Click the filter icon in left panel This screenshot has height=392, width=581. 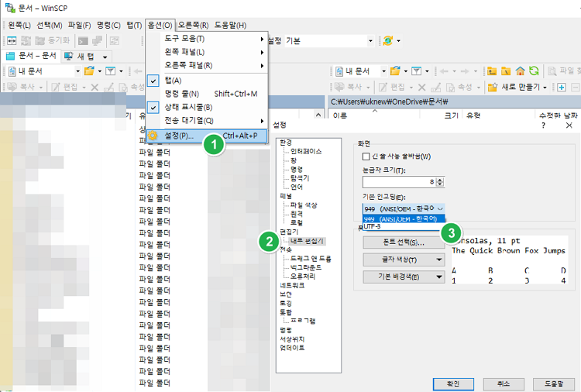click(111, 70)
